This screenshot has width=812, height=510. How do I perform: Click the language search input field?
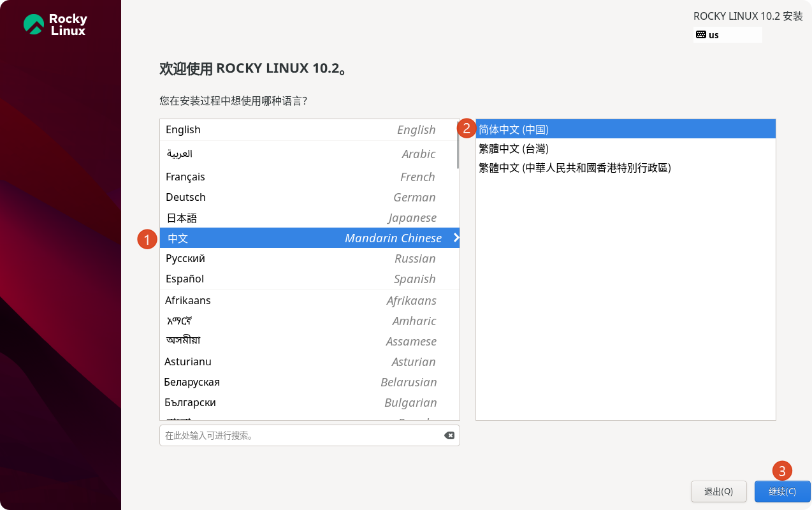[309, 435]
